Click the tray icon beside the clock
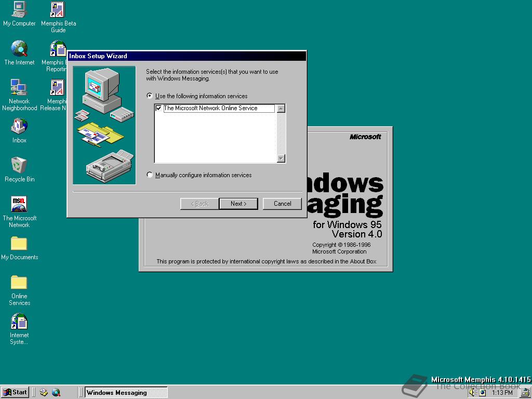The image size is (532, 399). coord(482,393)
